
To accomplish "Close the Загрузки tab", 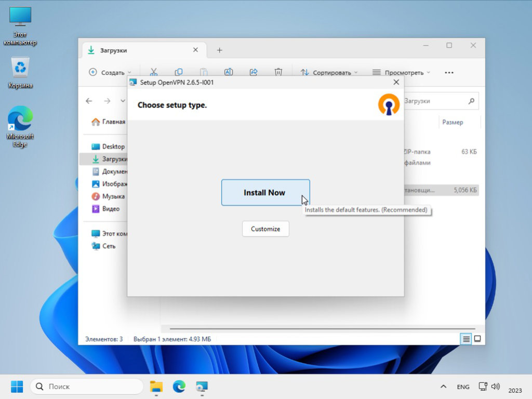I will tap(195, 50).
